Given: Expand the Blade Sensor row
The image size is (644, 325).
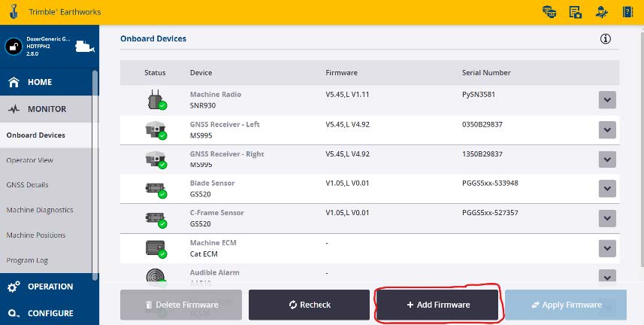Looking at the screenshot, I should tap(607, 189).
